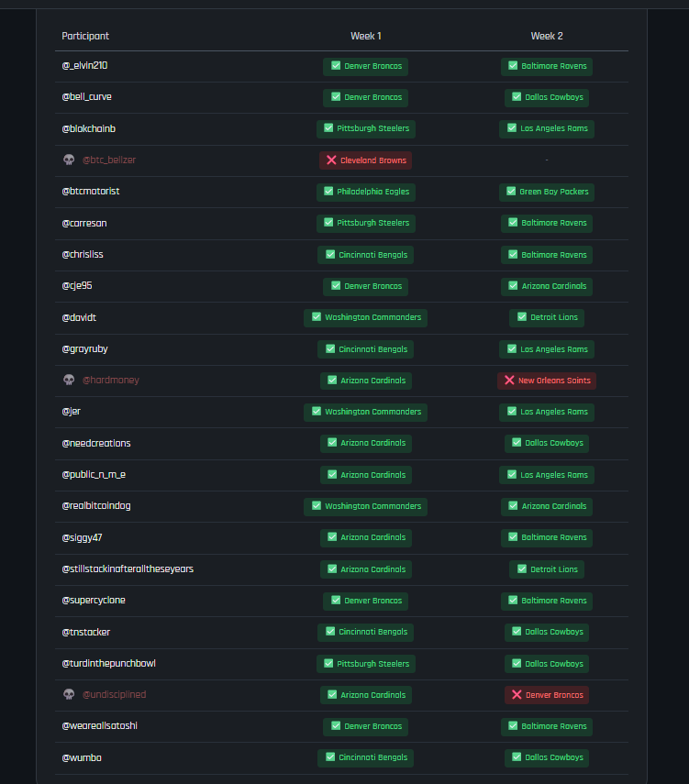Click @stillstackinafteralltheseyears' Detroit Lions Week 2 text
This screenshot has height=784, width=689.
554,569
